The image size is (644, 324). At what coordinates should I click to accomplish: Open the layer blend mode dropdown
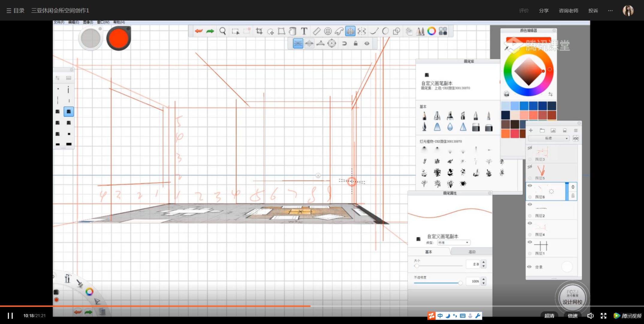tap(549, 138)
